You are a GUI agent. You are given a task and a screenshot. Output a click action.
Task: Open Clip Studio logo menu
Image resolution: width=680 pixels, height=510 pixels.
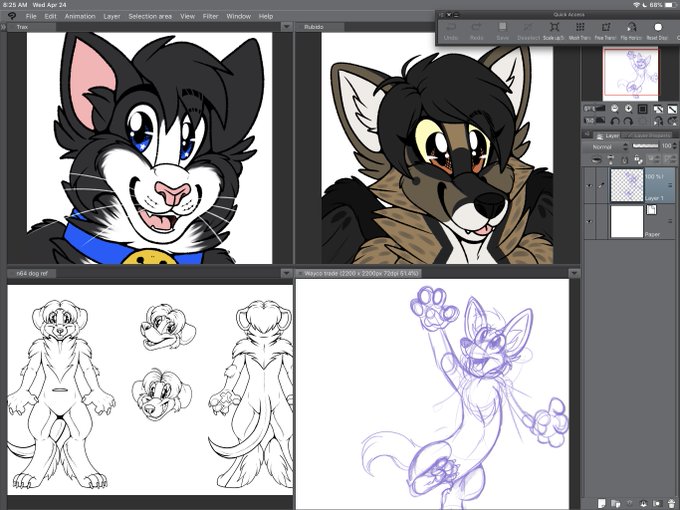pyautogui.click(x=12, y=16)
